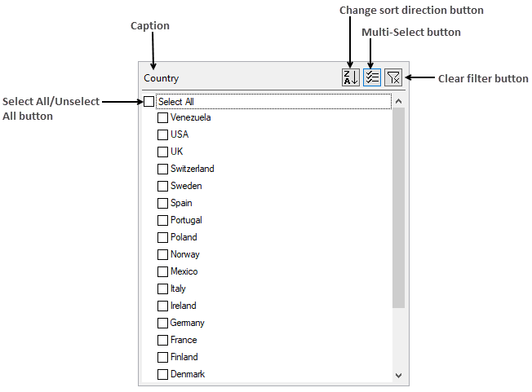This screenshot has height=392, width=532.
Task: Click the scrollbar up arrow
Action: [x=399, y=101]
